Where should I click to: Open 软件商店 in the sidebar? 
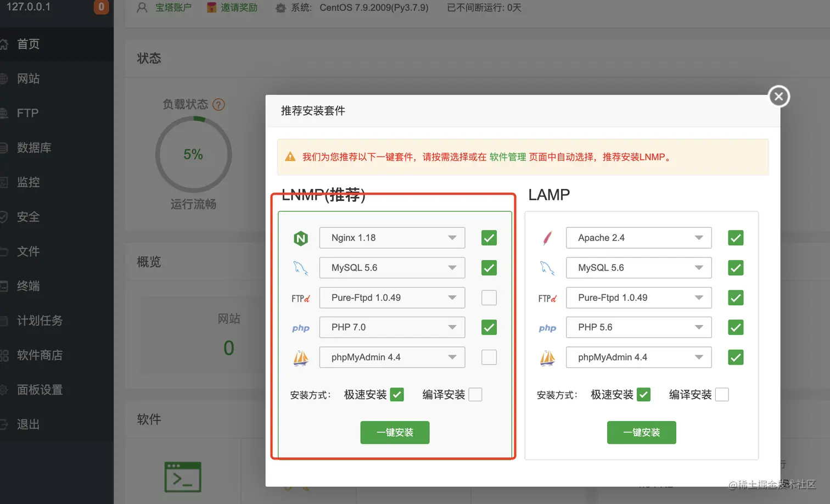click(57, 355)
